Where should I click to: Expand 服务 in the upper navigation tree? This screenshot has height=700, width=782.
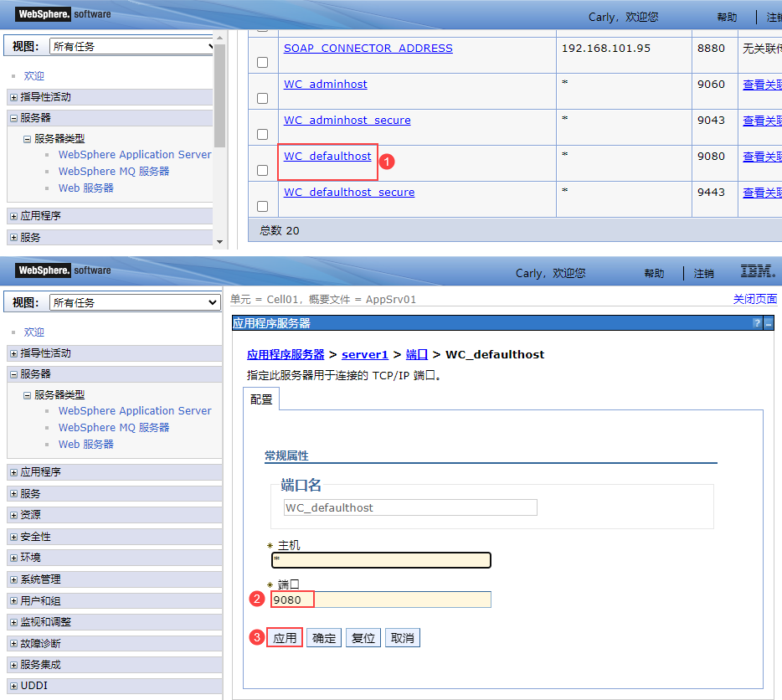point(13,238)
